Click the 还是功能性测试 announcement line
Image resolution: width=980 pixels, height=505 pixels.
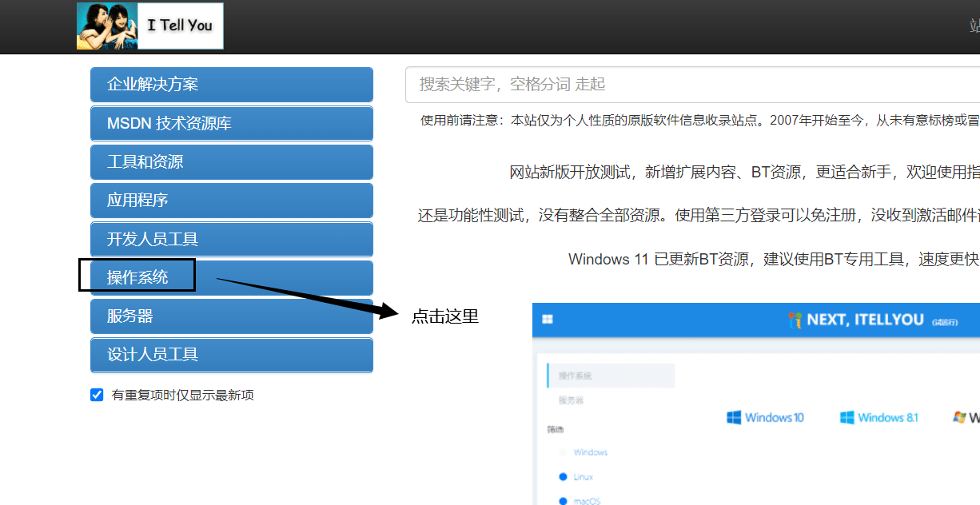point(699,215)
